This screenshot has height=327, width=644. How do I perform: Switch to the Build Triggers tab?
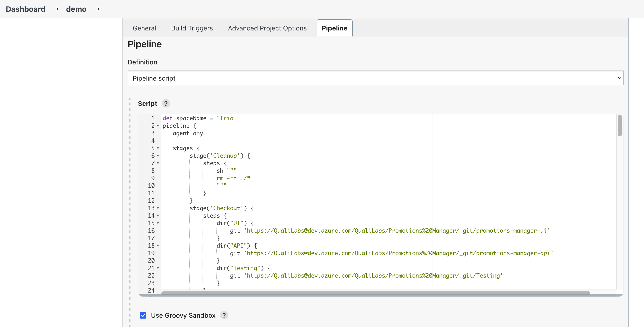[192, 28]
